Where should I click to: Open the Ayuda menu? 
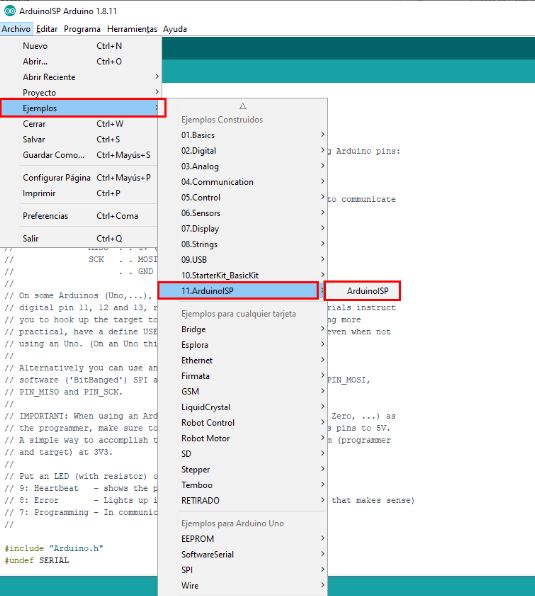coord(175,29)
